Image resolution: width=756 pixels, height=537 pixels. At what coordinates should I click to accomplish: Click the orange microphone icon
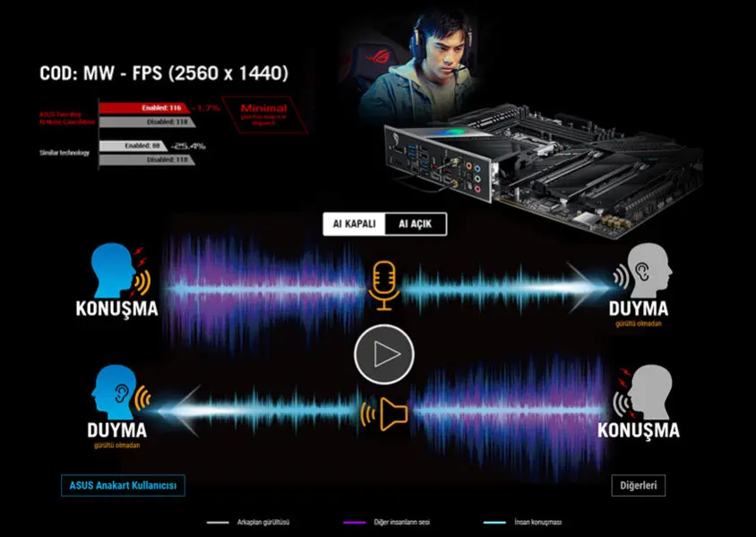(383, 286)
